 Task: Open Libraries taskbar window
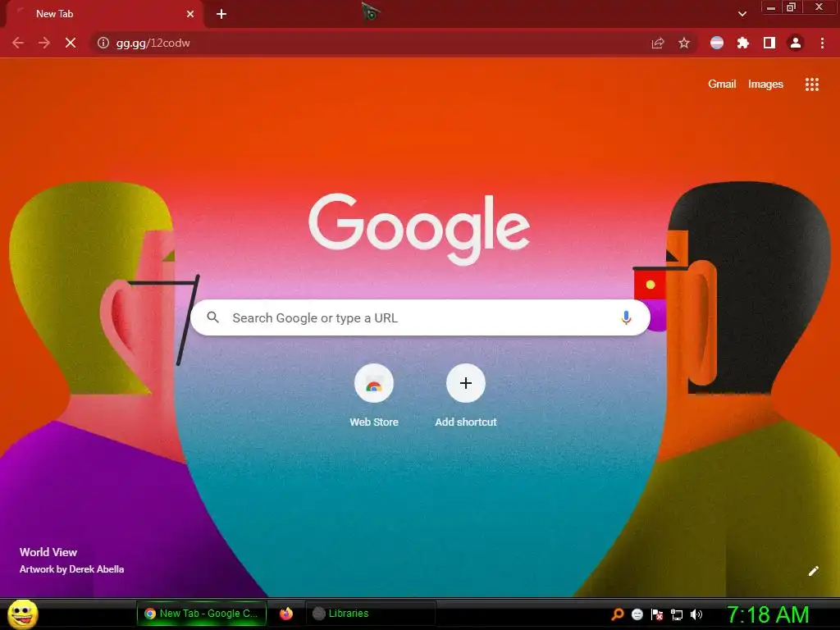(x=370, y=614)
